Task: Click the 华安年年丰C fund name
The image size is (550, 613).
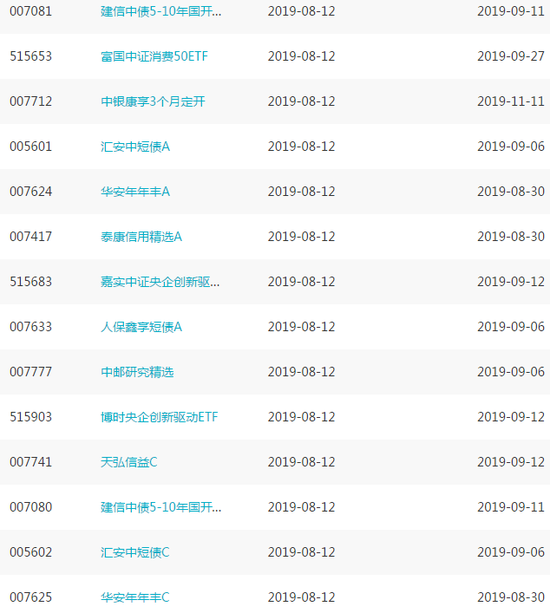Action: [x=135, y=597]
